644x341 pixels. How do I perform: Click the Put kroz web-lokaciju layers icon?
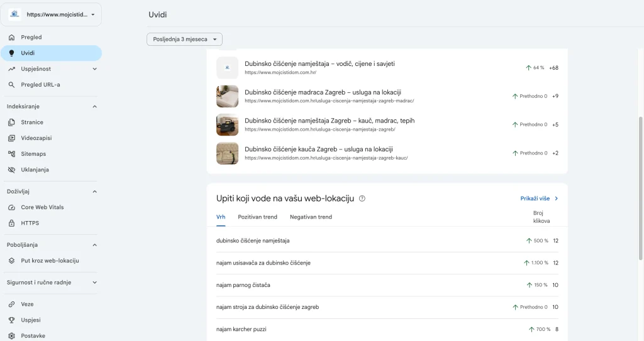tap(11, 261)
